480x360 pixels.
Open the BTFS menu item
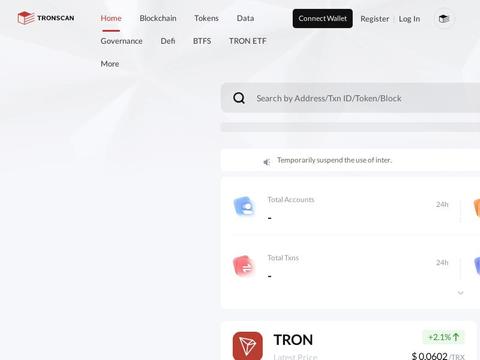point(202,41)
